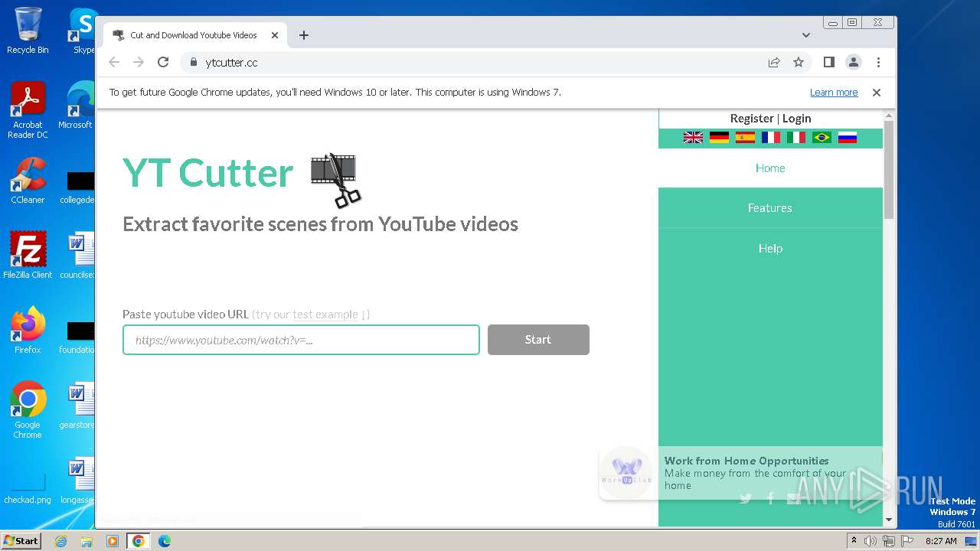Viewport: 980px width, 551px height.
Task: Click the ytcutter.cc address bar
Action: pos(475,63)
